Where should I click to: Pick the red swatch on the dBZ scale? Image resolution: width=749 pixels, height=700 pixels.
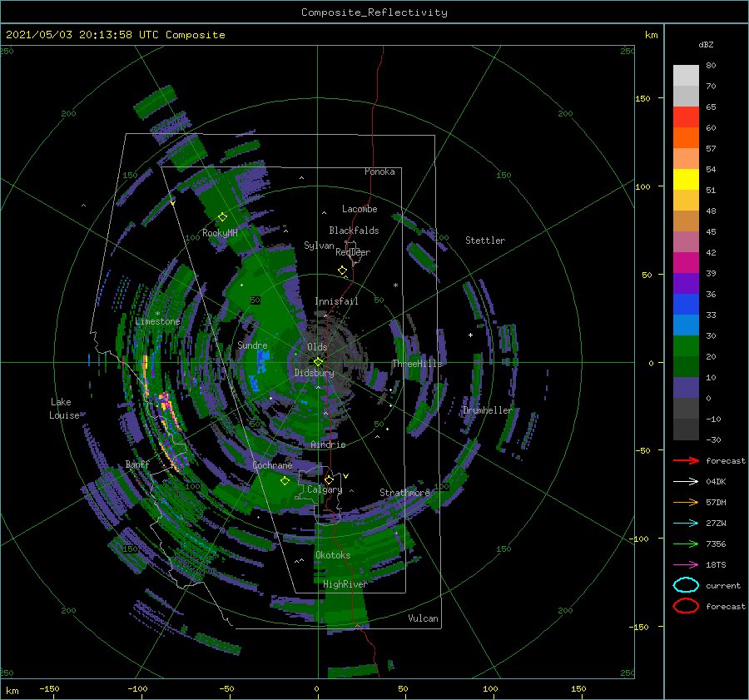tap(686, 117)
